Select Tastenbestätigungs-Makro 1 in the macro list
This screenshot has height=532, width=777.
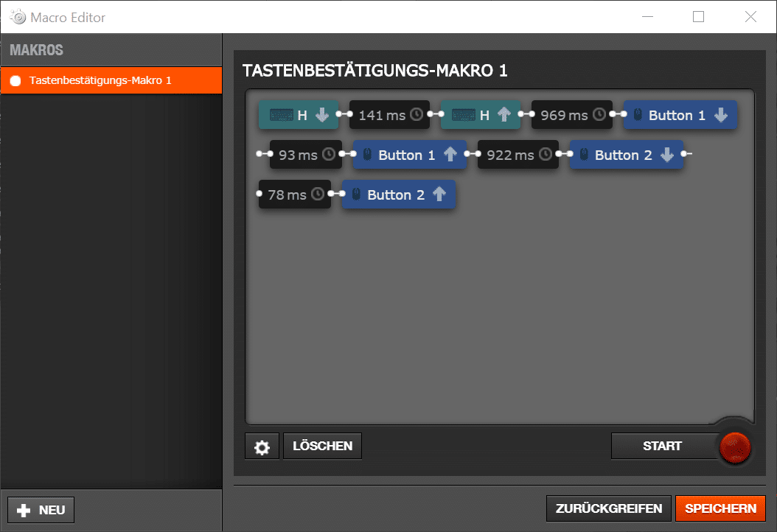(100, 80)
